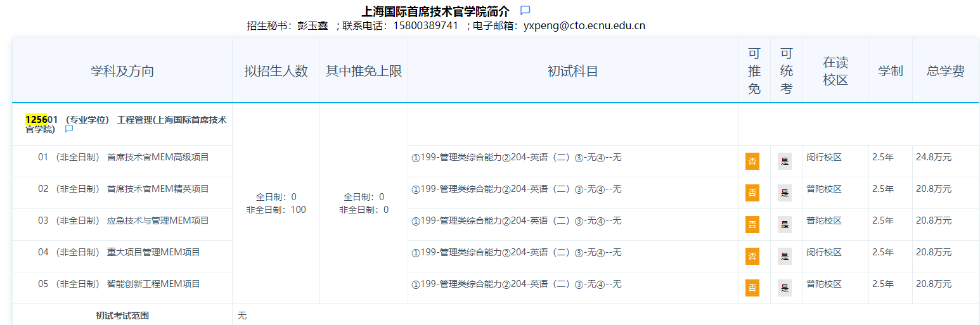Click orange 否 badge in 首席技术官MEM精英项目 row

point(752,193)
